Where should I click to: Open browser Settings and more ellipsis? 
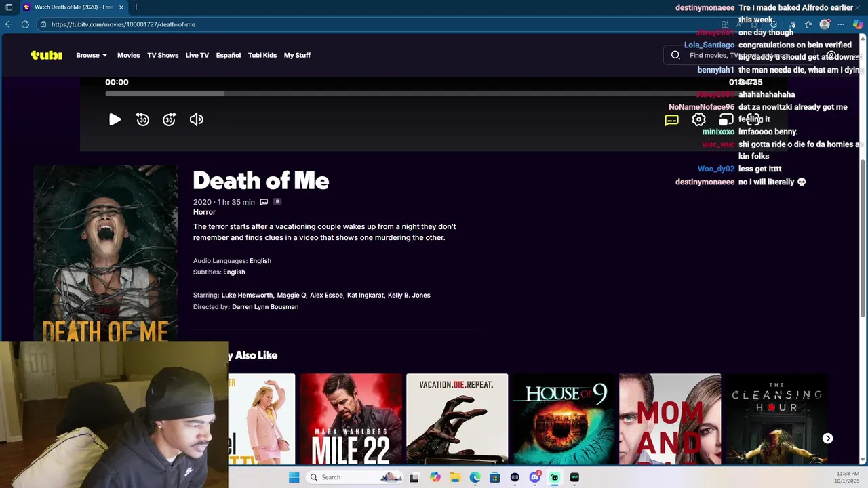pos(841,24)
